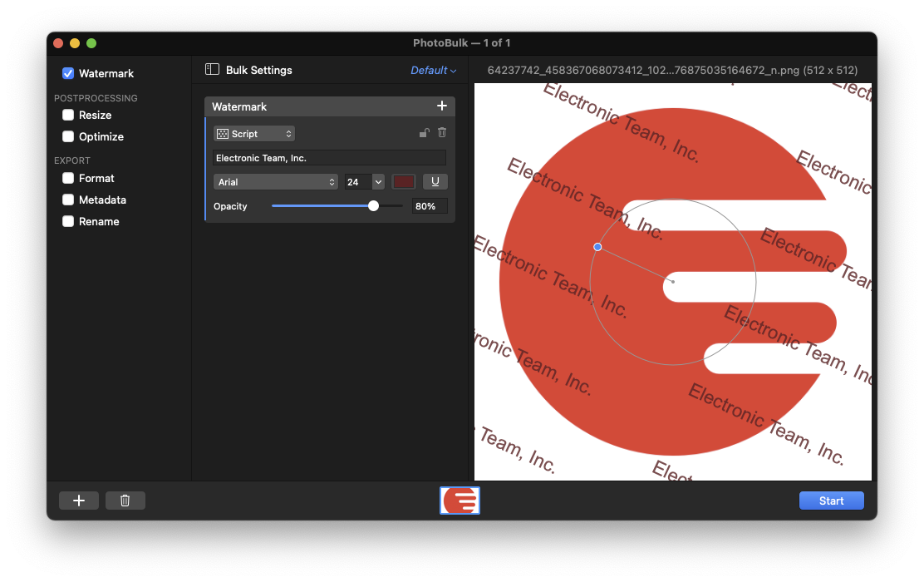The height and width of the screenshot is (582, 924).
Task: Remove selected image with bottom trash button
Action: [x=125, y=501]
